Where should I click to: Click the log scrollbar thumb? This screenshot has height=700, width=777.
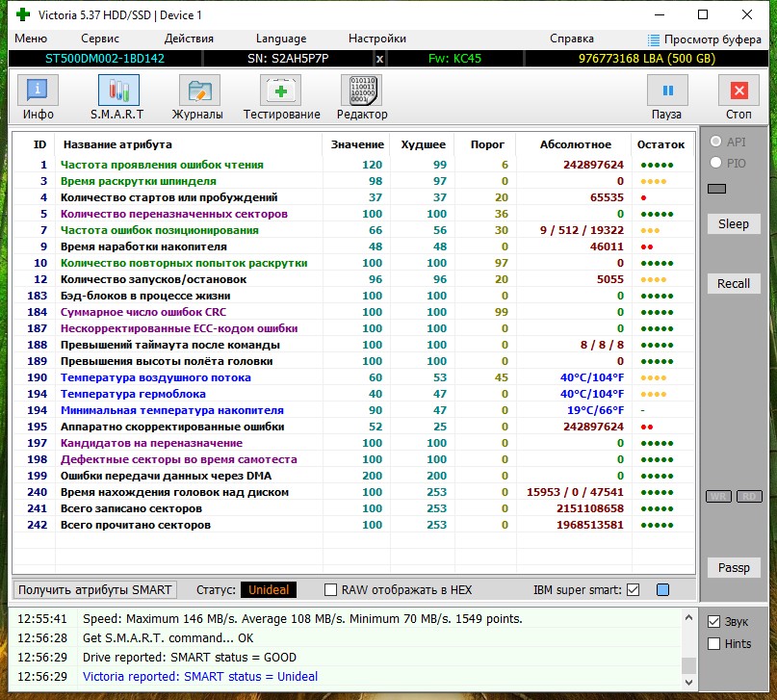688,665
